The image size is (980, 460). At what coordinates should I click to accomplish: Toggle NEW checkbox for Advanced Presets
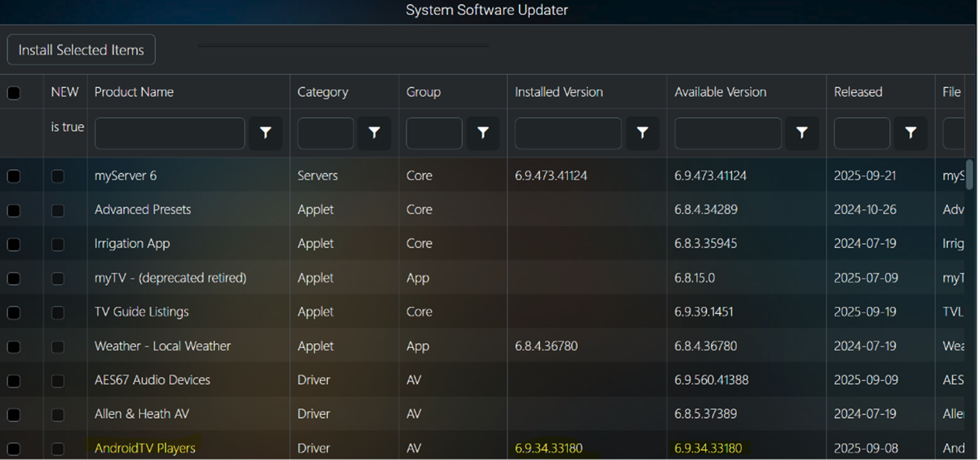(x=58, y=211)
